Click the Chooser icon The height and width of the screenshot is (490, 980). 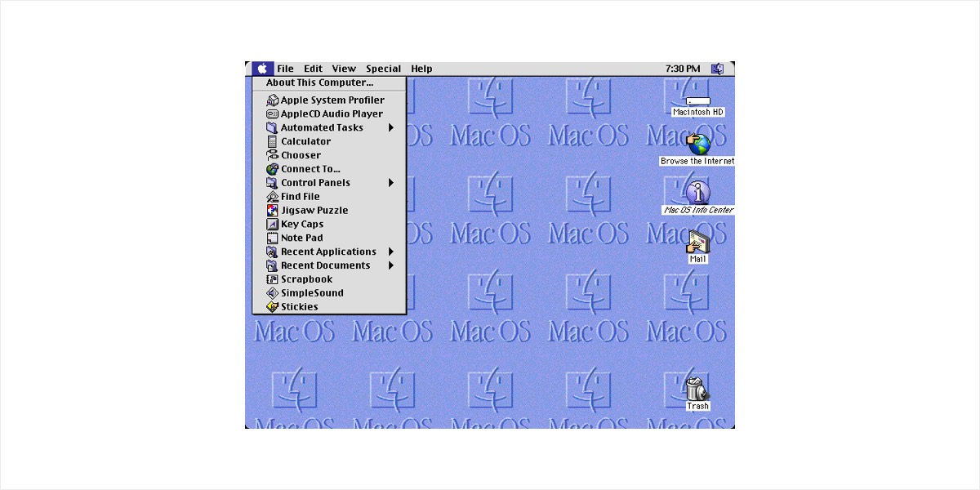click(x=273, y=155)
